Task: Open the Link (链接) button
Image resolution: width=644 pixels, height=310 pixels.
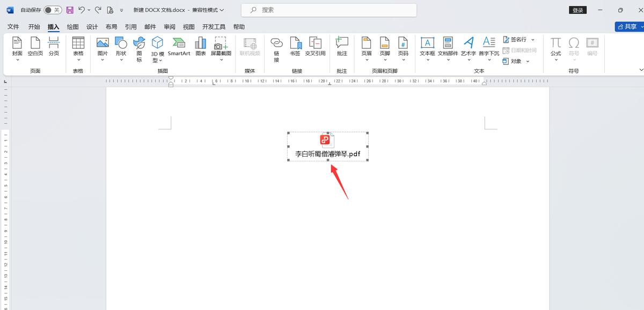Action: click(x=276, y=49)
